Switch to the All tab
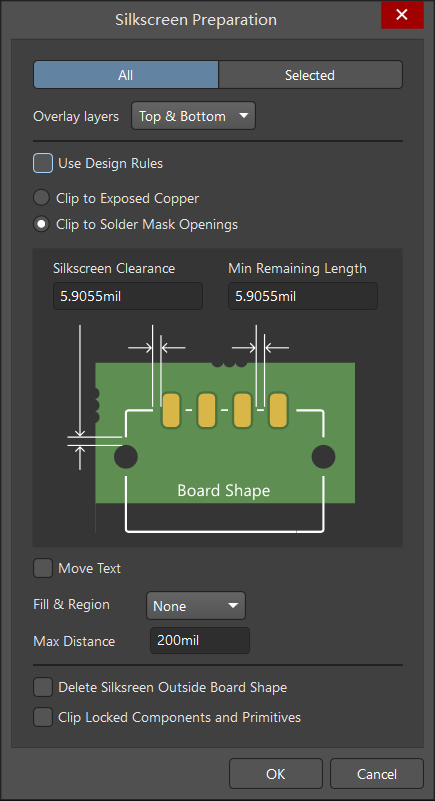This screenshot has width=435, height=801. [x=126, y=75]
